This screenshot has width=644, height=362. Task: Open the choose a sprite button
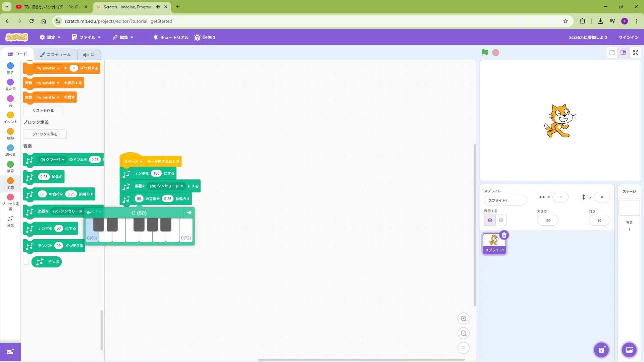601,350
